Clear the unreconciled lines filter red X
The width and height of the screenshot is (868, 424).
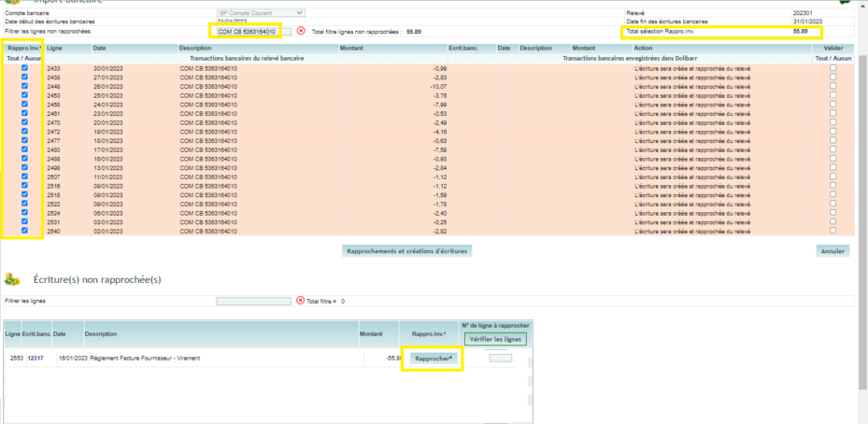pos(301,31)
